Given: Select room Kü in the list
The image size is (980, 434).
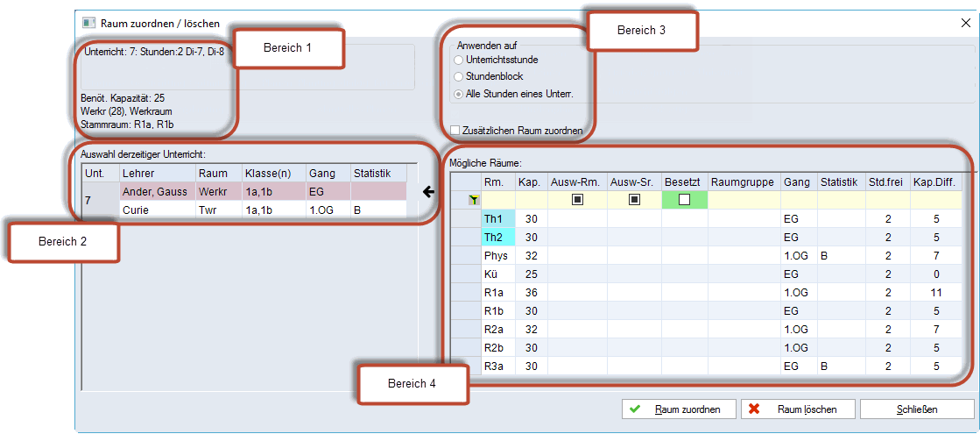Looking at the screenshot, I should click(497, 274).
